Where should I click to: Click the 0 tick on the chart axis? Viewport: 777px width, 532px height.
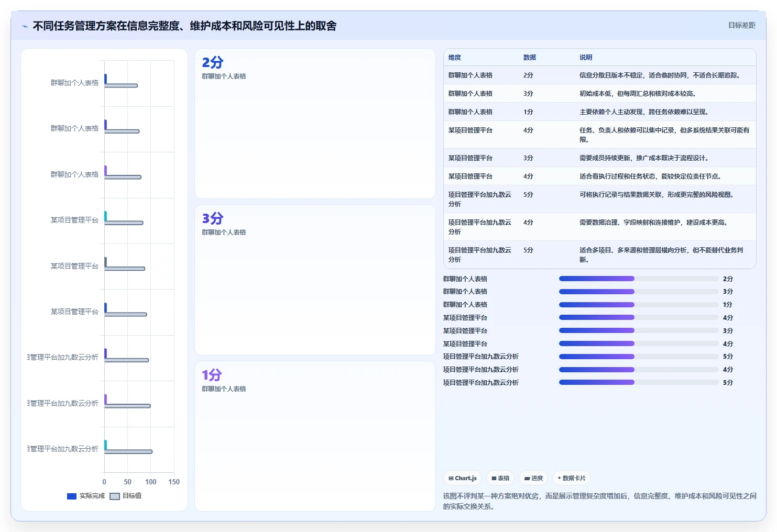tap(104, 482)
